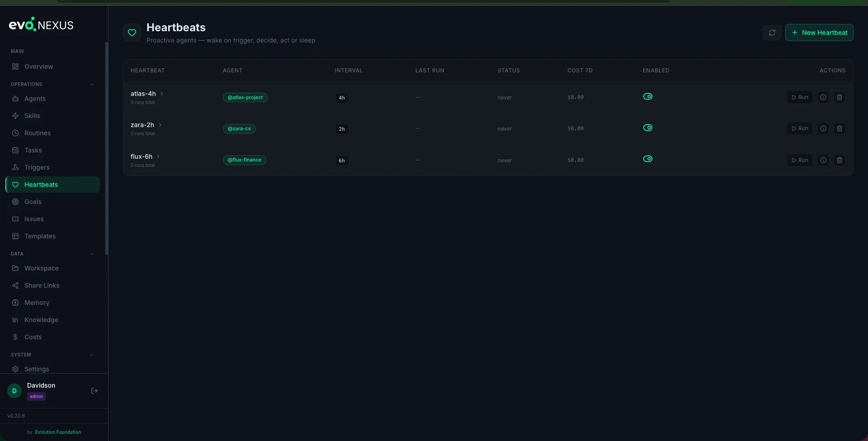This screenshot has width=868, height=441.
Task: Click the 6h interval badge
Action: 342,161
